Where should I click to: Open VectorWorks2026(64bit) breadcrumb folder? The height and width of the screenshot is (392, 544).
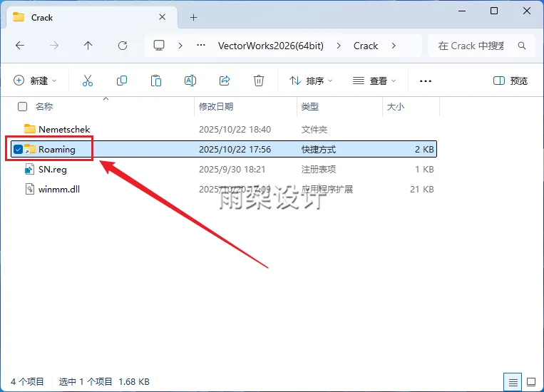coord(271,46)
